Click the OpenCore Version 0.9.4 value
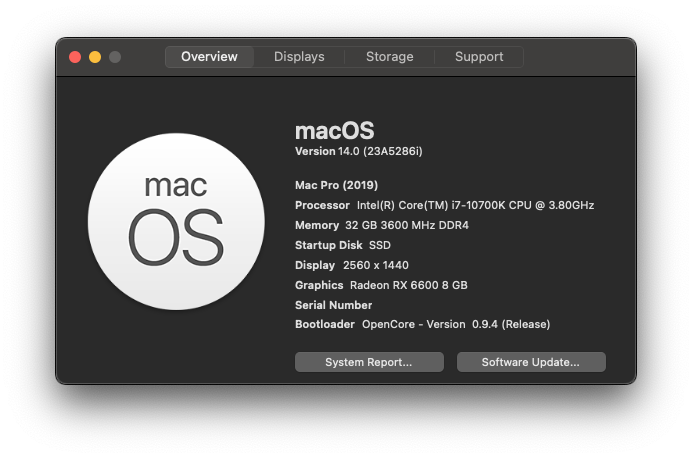 click(456, 324)
